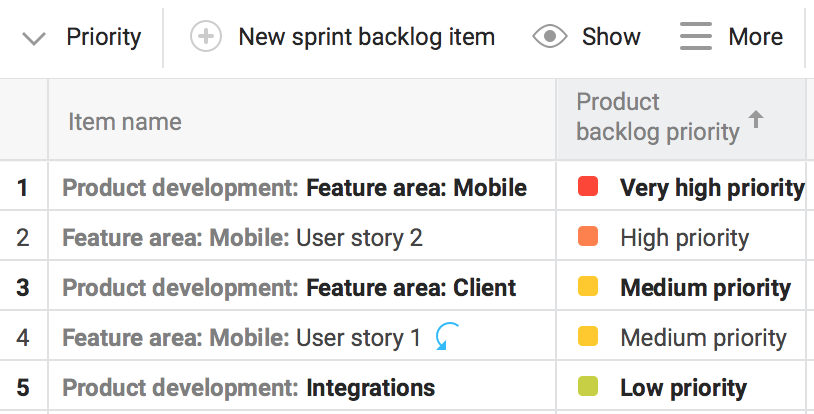The height and width of the screenshot is (414, 814).
Task: Click the eye icon beside Show
Action: click(550, 38)
